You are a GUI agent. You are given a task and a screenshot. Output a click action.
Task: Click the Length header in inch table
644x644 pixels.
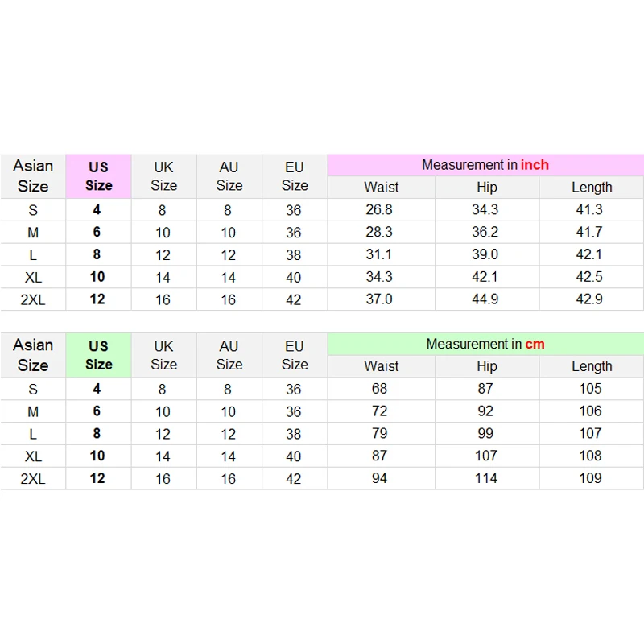point(592,188)
